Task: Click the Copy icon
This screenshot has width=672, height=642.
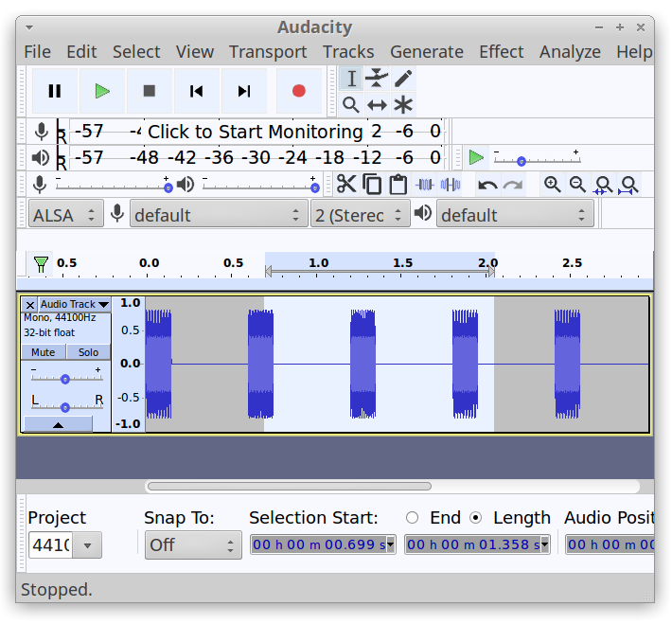Action: 372,185
